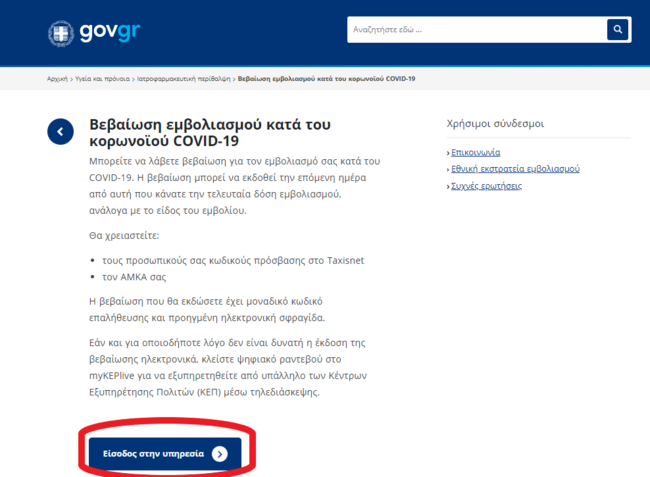Focus the search input field
This screenshot has width=650, height=477.
click(477, 29)
